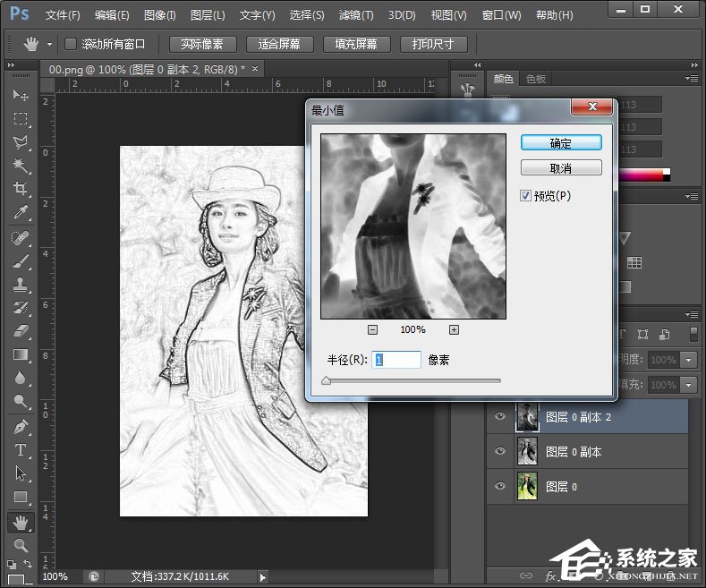Enable 滚动所有窗口 checkbox
This screenshot has width=706, height=588.
point(71,44)
